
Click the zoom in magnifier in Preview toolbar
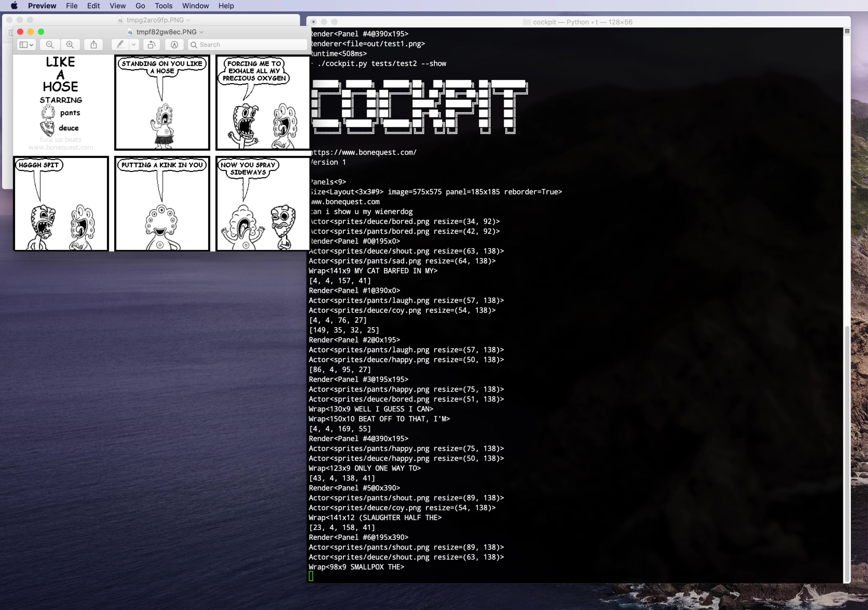pyautogui.click(x=70, y=45)
